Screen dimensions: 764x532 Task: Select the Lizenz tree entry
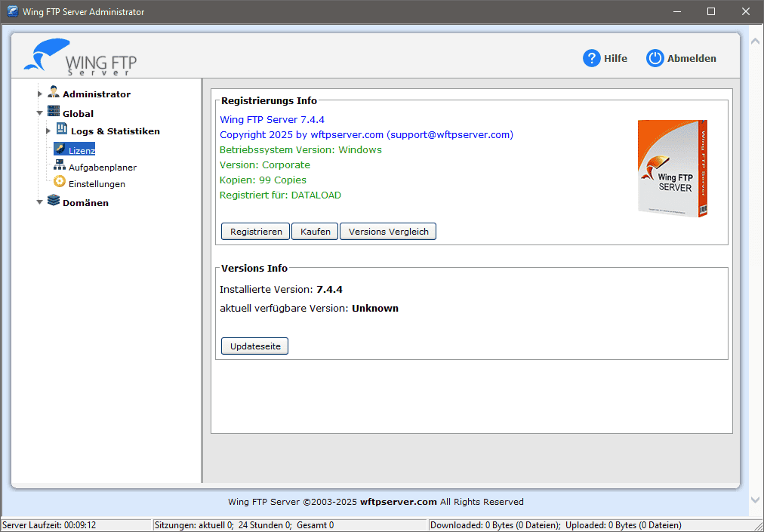[x=82, y=150]
